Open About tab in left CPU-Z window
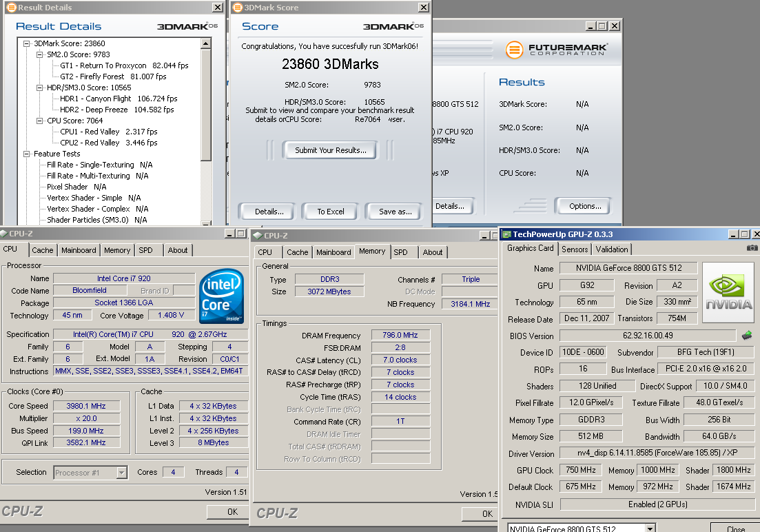The height and width of the screenshot is (532, 760). click(x=177, y=250)
